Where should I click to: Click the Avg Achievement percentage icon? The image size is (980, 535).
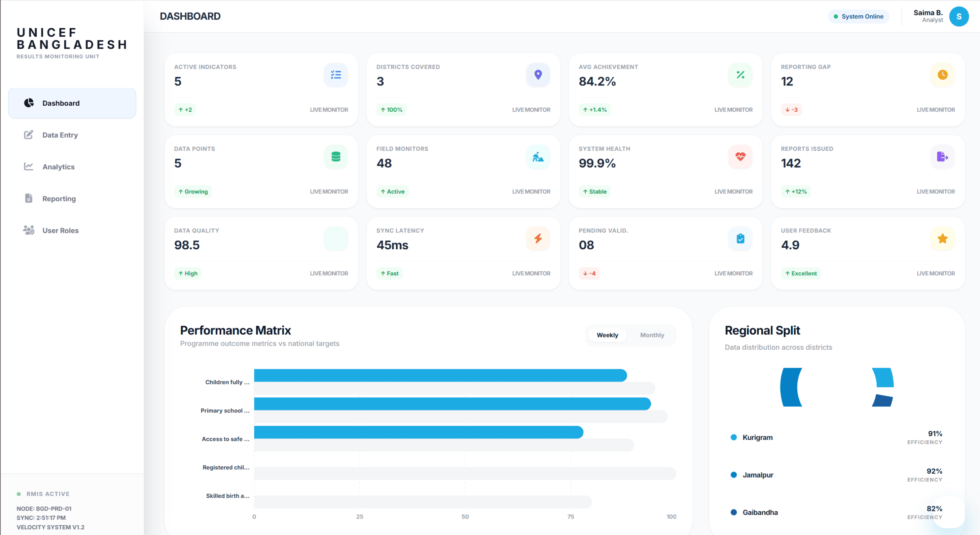(740, 75)
